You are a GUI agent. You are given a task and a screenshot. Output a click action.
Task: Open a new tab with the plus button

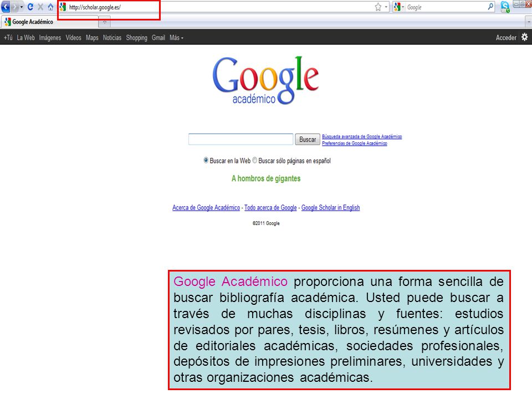coord(105,22)
